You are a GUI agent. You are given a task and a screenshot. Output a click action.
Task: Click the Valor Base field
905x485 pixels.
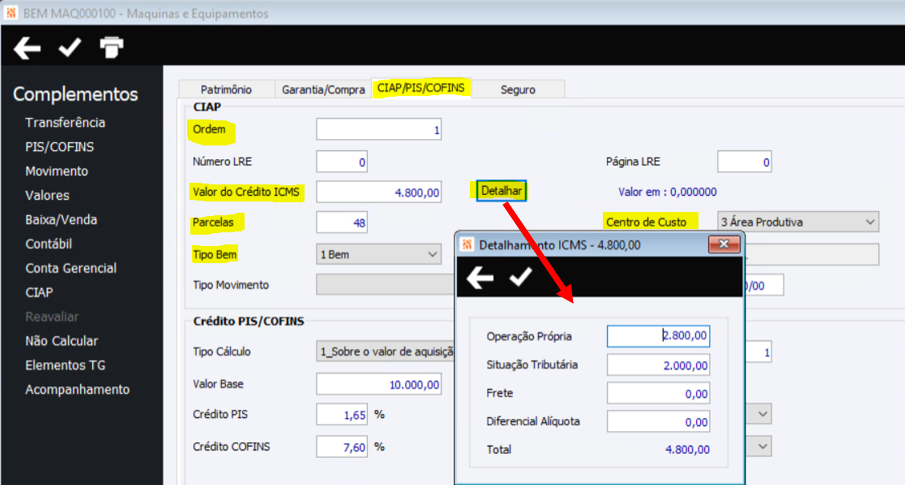379,384
